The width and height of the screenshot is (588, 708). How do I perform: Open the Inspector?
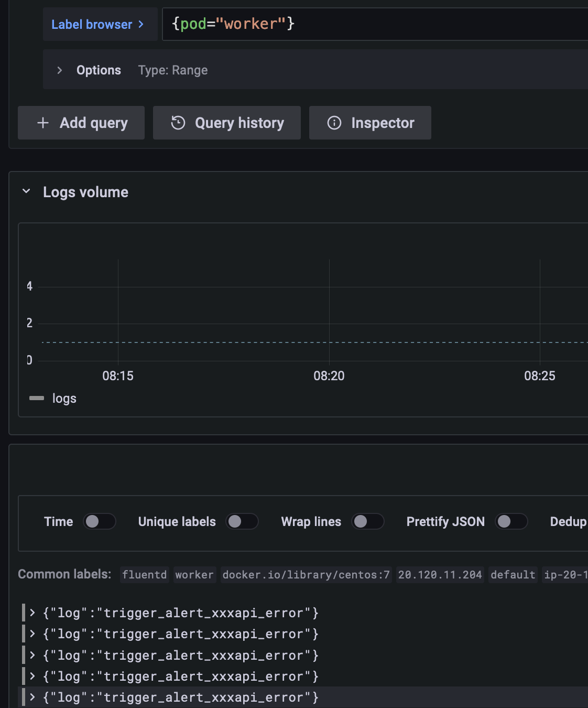[x=370, y=123]
